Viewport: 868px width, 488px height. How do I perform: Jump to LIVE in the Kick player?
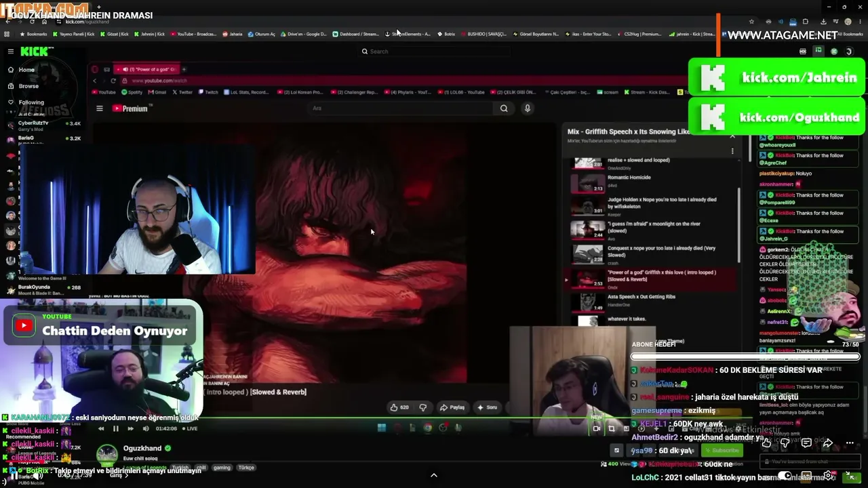pyautogui.click(x=189, y=428)
